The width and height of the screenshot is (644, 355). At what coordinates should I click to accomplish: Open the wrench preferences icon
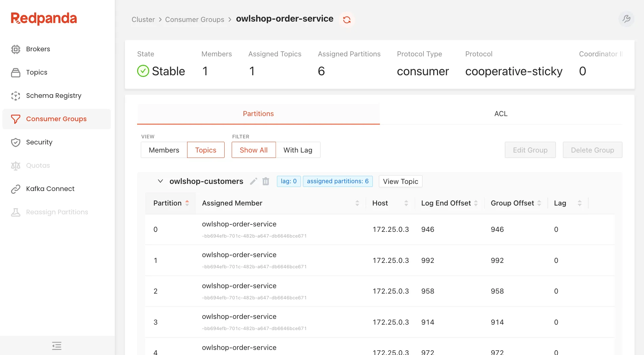click(x=626, y=19)
